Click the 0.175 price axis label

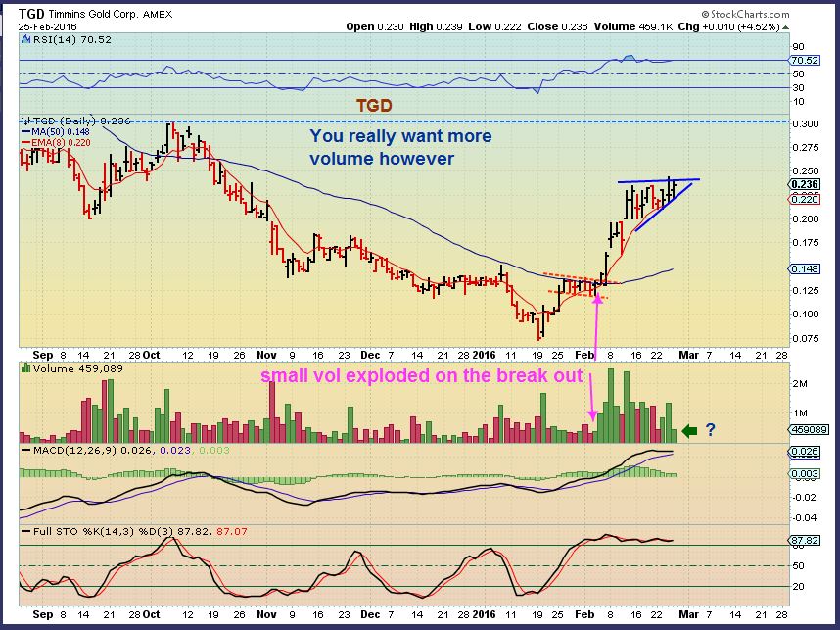(x=806, y=243)
